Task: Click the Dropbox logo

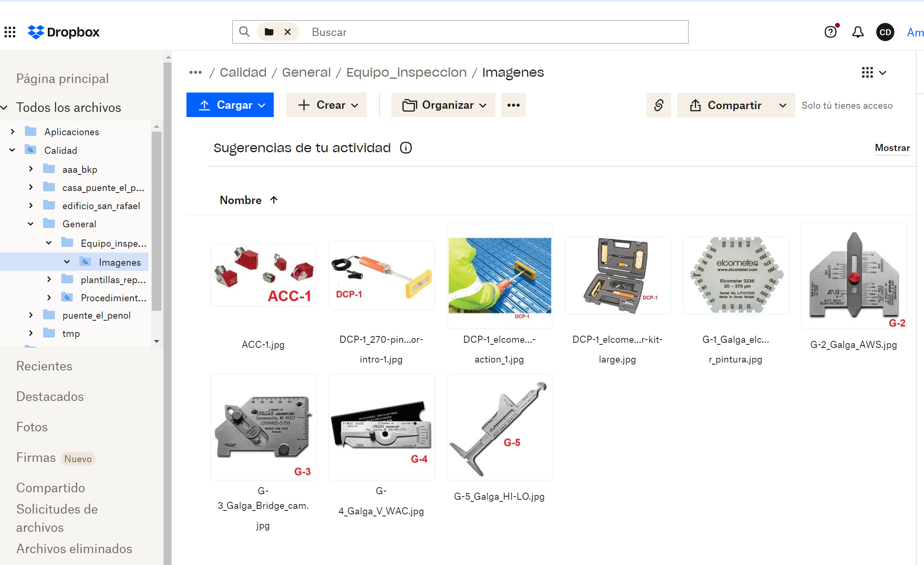Action: (64, 32)
